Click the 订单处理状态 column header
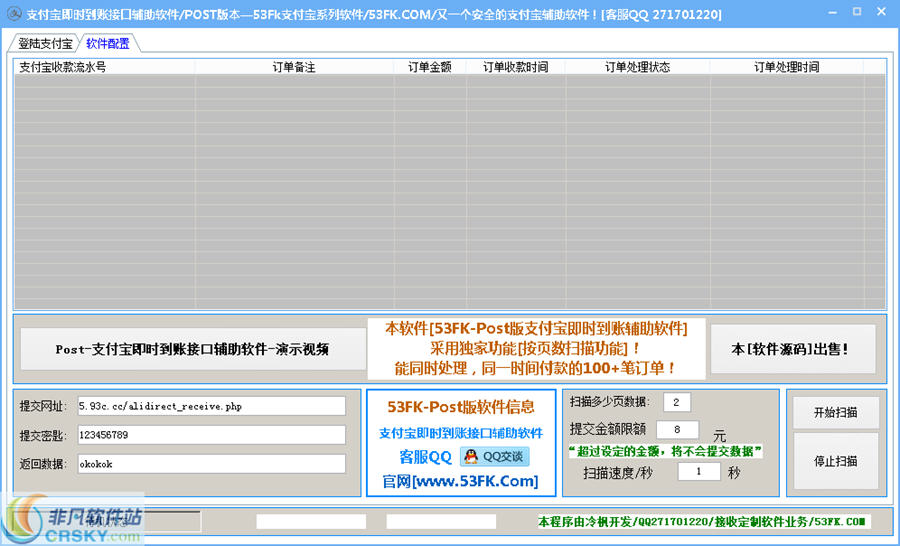 [637, 67]
